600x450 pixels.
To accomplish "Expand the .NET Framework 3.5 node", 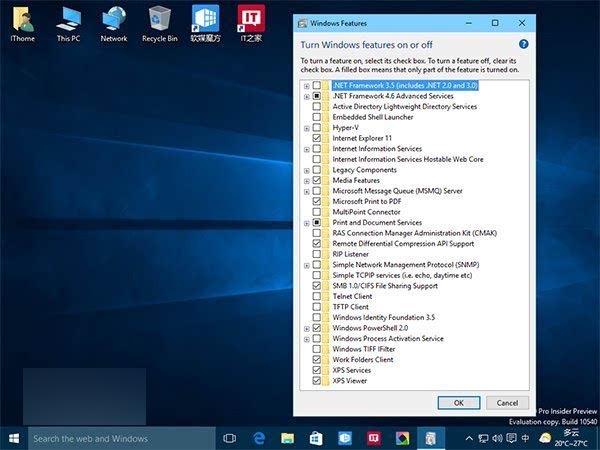I will coord(306,86).
